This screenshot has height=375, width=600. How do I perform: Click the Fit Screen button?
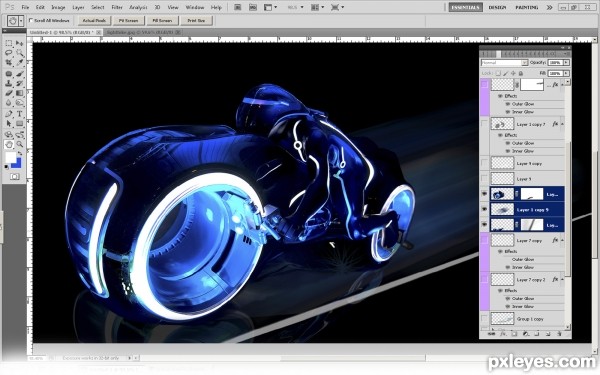(x=129, y=21)
